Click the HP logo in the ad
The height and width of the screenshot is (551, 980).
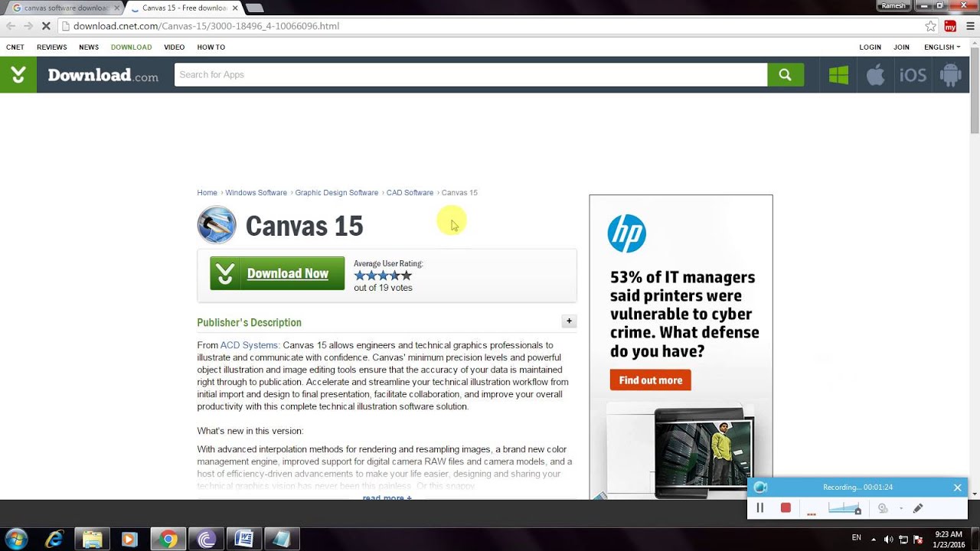click(626, 233)
